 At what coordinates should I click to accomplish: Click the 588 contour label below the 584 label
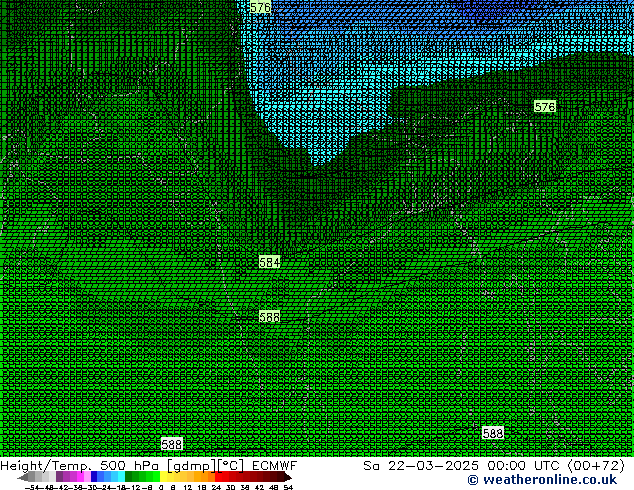click(269, 317)
